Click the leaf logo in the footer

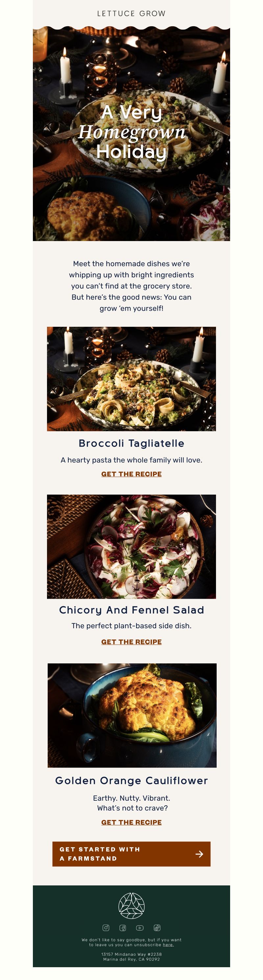coord(131,905)
